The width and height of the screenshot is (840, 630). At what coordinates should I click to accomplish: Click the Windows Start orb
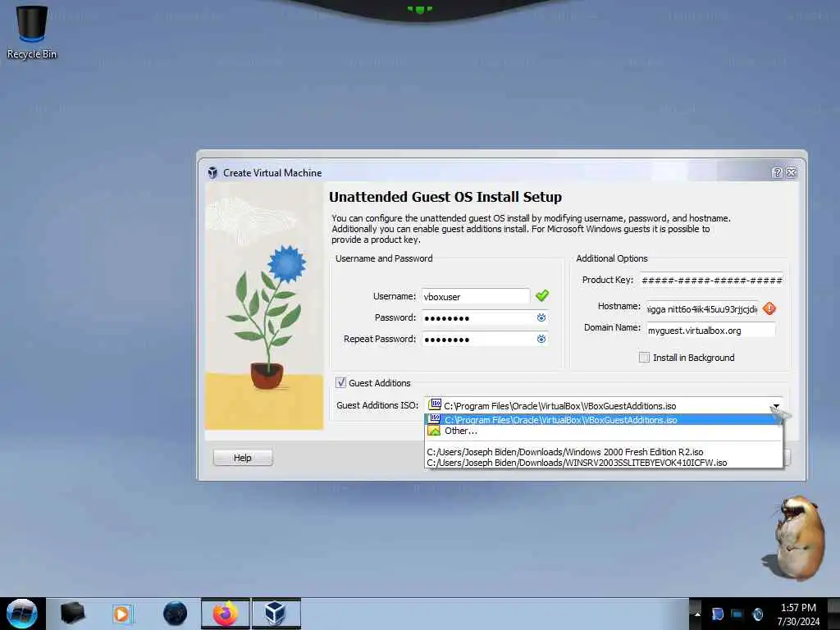(21, 614)
